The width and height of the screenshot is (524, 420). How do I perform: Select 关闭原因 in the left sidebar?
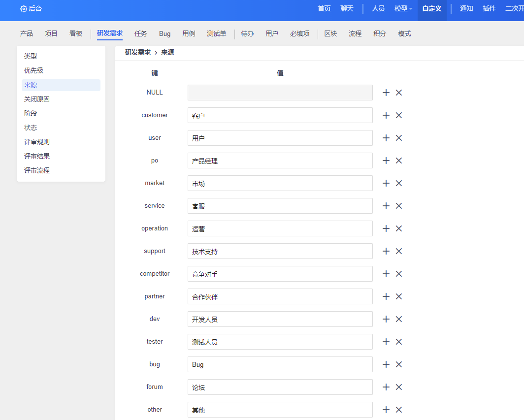point(37,99)
